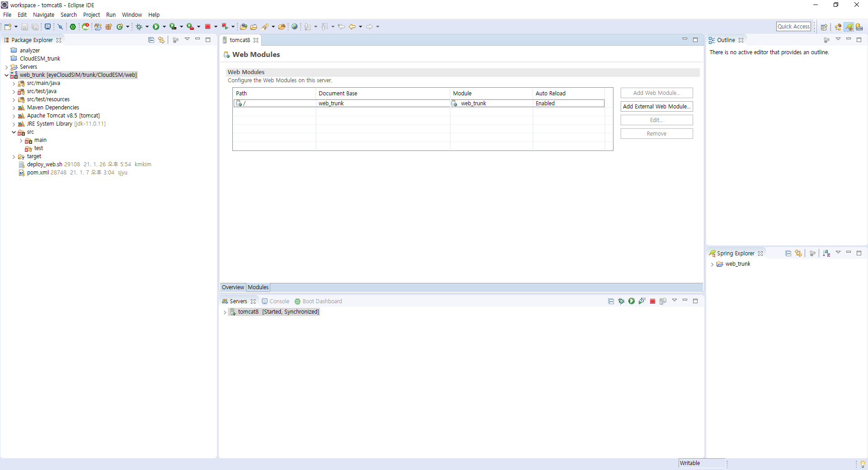
Task: Click the Search flashlight icon in toolbar
Action: coord(265,27)
